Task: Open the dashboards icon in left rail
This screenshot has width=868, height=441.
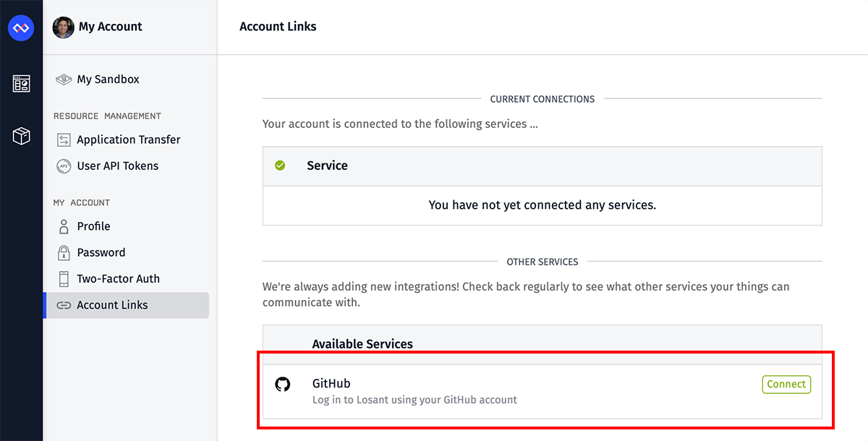Action: tap(21, 84)
